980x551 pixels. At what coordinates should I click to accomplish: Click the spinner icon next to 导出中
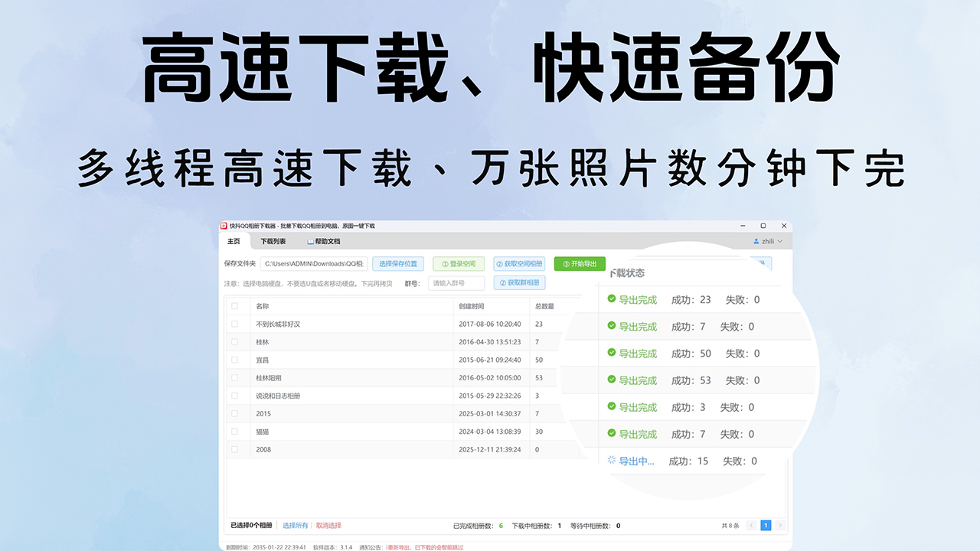(612, 460)
